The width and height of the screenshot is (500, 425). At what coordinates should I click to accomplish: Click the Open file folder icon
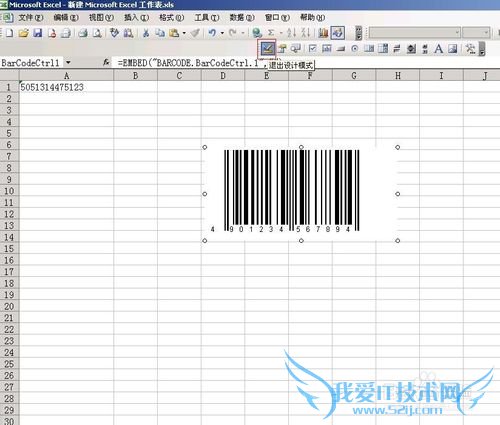tap(23, 33)
